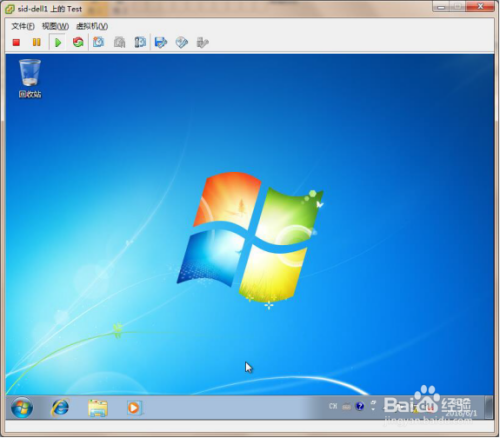Click the CD/DVD drive connect icon
Viewport: 500px width, 438px height.
[x=182, y=42]
